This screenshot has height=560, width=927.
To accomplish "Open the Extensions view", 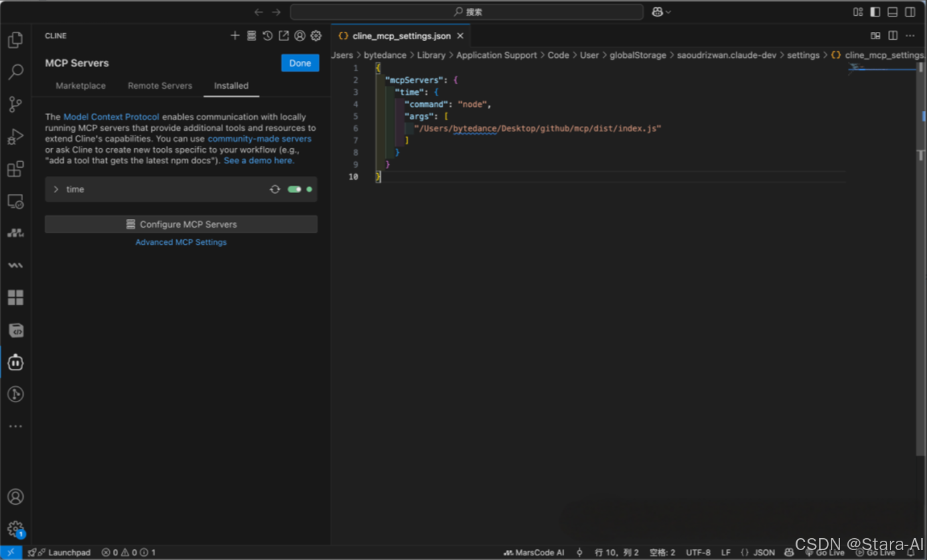I will coord(15,169).
